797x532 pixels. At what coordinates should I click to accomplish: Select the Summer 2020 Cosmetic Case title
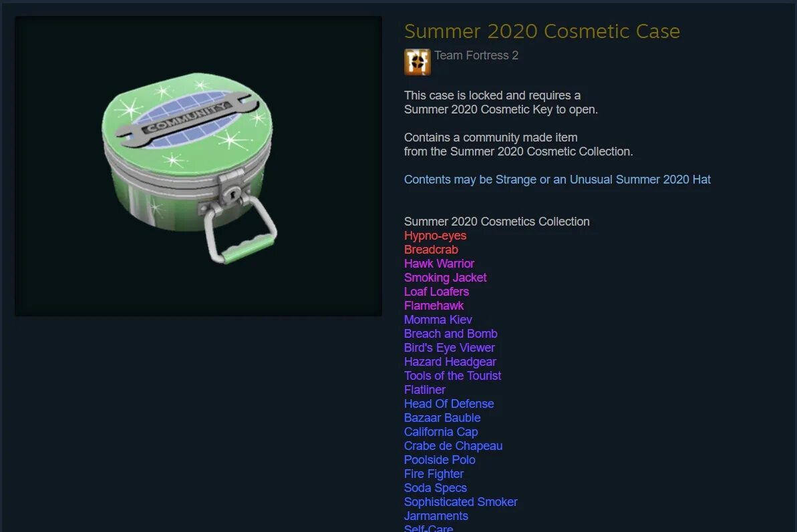point(542,31)
